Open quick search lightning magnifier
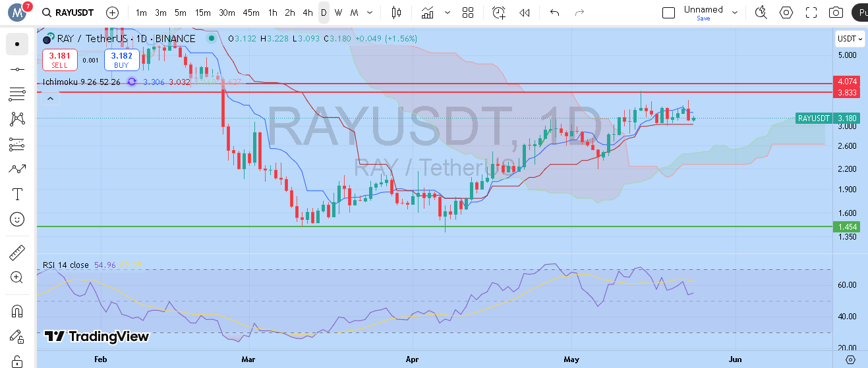Screen dimensions: 868x368 pyautogui.click(x=761, y=13)
